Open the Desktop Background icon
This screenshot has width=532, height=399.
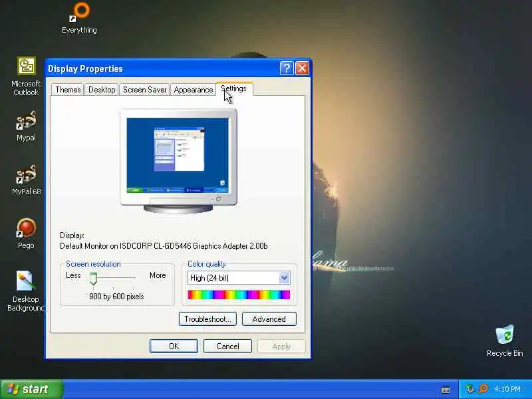(x=26, y=291)
